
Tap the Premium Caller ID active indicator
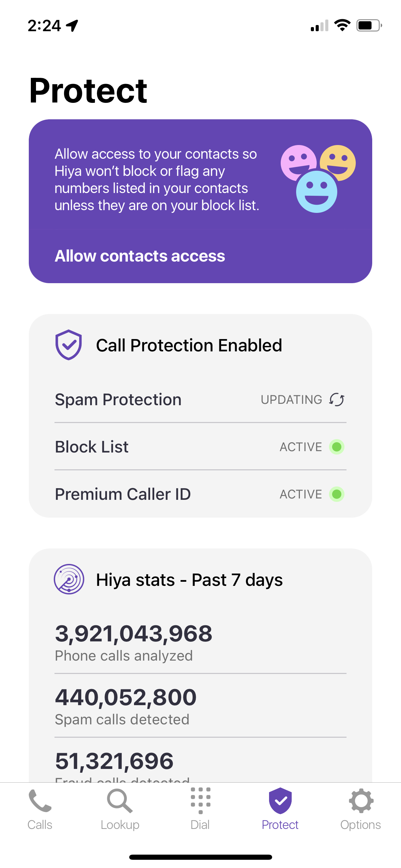click(337, 494)
